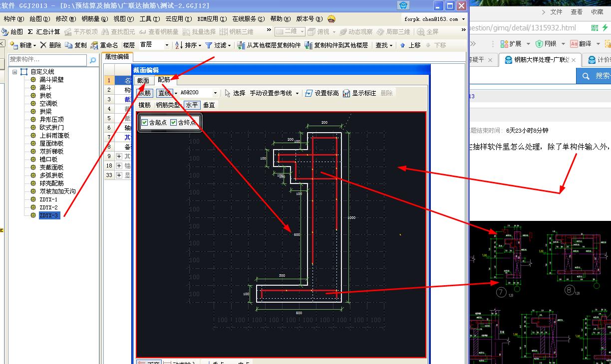Select 漏斗梁壁 in component tree

(51, 80)
